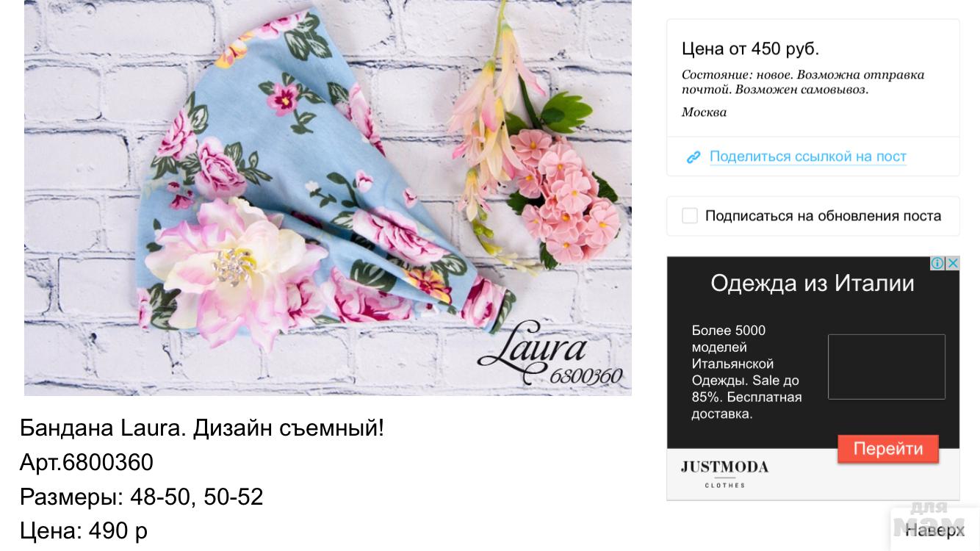Click the Цена: 490 р line

[84, 530]
